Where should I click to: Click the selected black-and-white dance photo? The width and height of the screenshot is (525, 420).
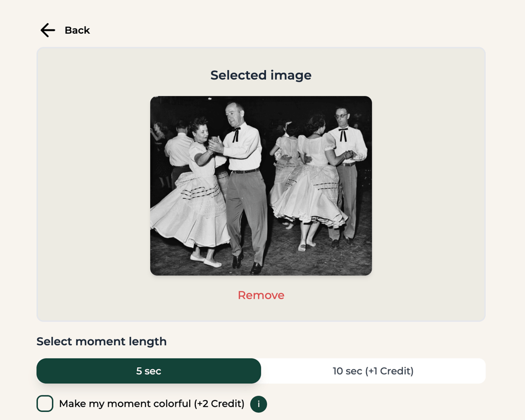pos(261,186)
